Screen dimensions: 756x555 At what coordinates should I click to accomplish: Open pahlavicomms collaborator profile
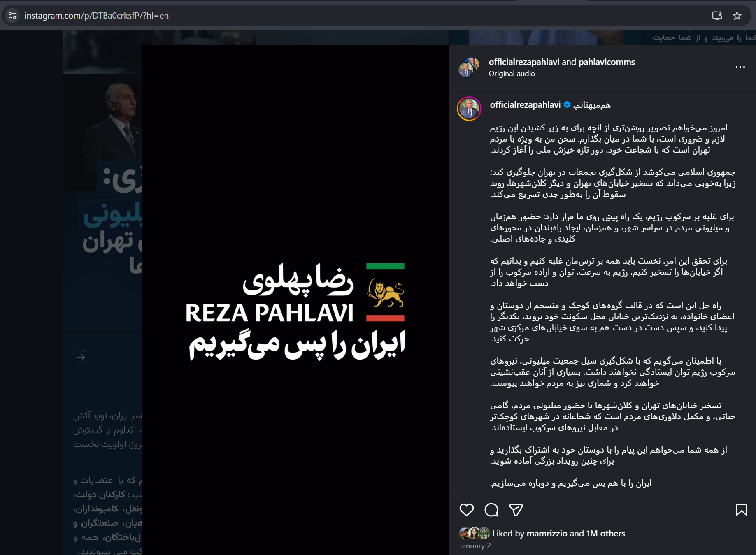[607, 62]
